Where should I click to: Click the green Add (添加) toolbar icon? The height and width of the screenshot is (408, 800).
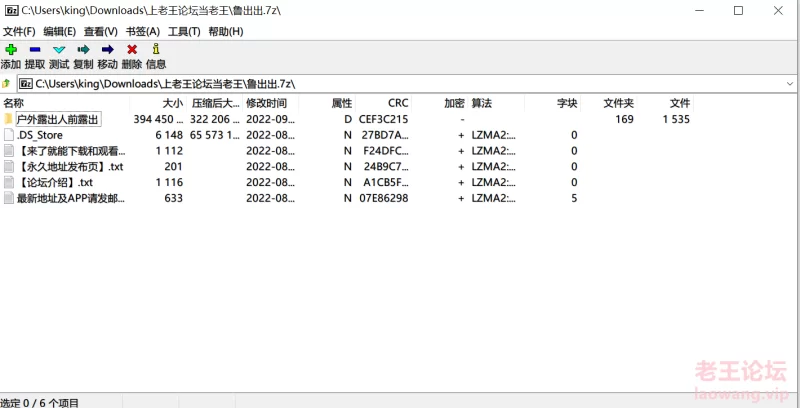pyautogui.click(x=10, y=49)
